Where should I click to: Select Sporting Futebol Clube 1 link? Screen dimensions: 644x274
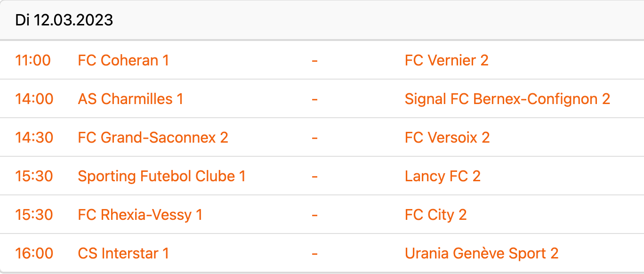(161, 176)
